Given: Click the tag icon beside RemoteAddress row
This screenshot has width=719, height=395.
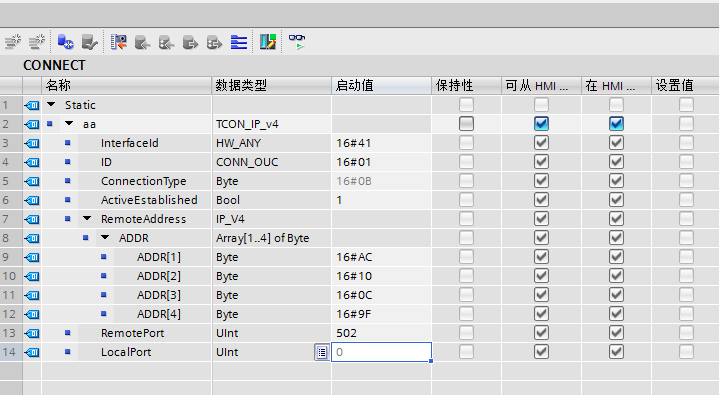Looking at the screenshot, I should click(x=32, y=219).
